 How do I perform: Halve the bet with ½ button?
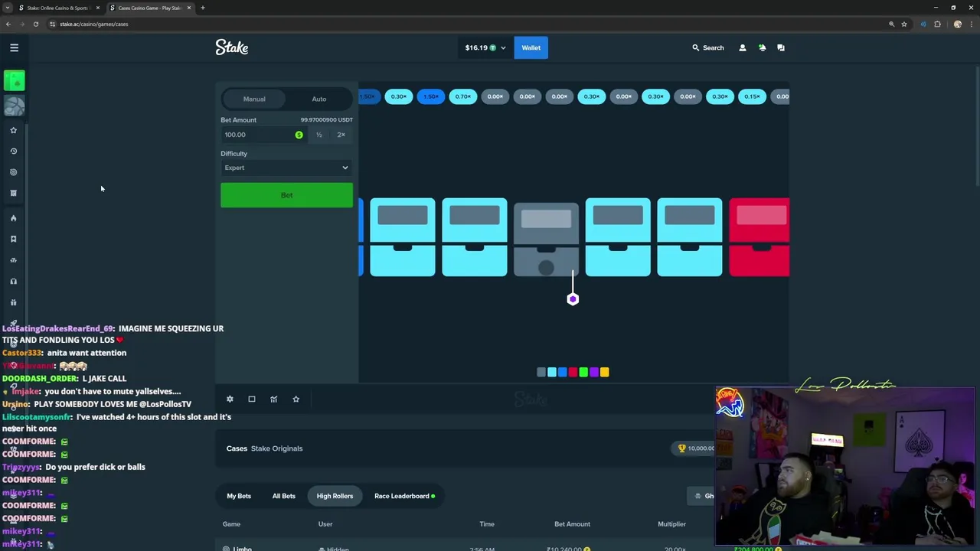tap(319, 135)
